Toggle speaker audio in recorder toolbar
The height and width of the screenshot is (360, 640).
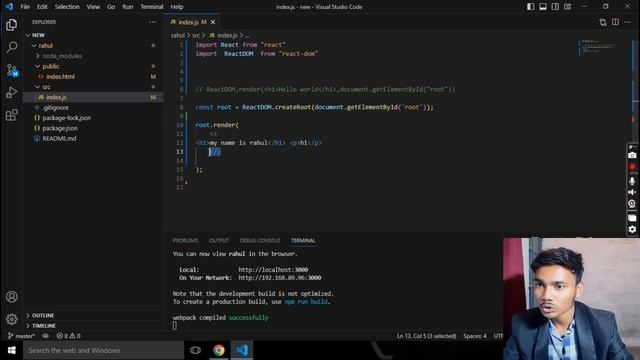[x=632, y=192]
